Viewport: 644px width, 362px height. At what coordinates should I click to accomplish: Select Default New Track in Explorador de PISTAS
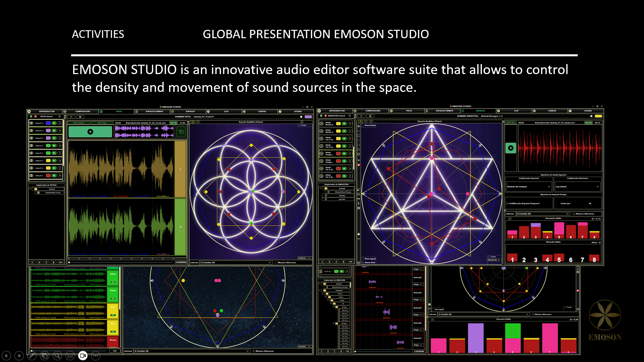point(49,192)
